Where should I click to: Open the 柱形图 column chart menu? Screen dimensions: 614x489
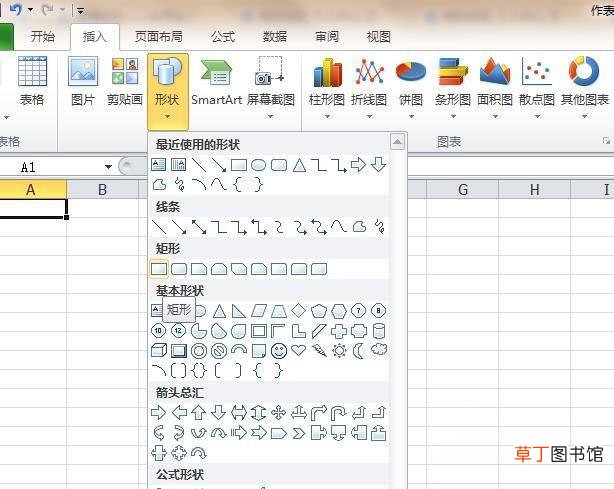point(327,87)
